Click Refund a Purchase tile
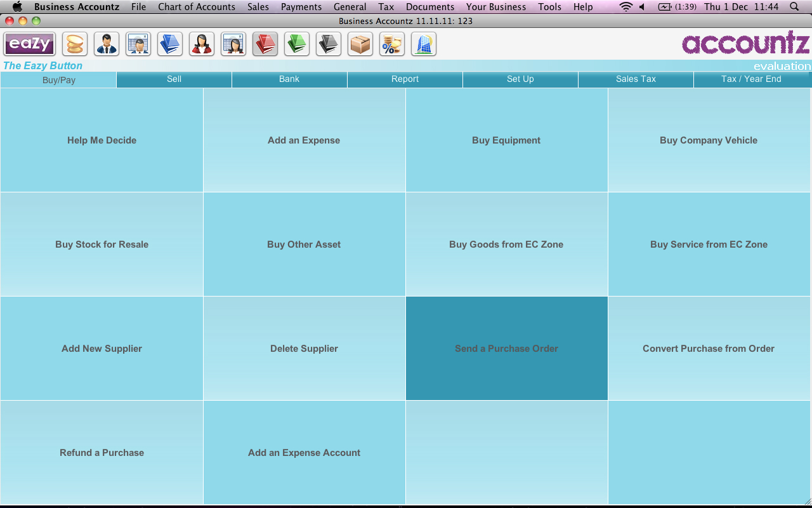The width and height of the screenshot is (812, 508). [101, 453]
